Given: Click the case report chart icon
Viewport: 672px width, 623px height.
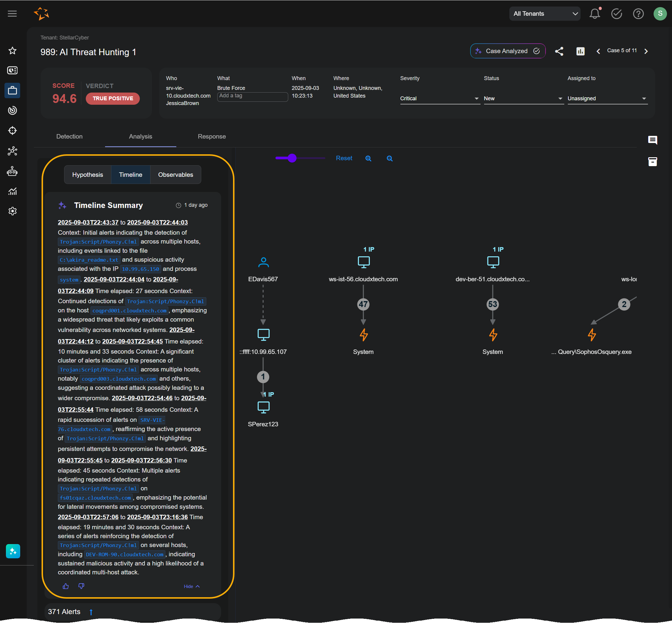Looking at the screenshot, I should (580, 51).
